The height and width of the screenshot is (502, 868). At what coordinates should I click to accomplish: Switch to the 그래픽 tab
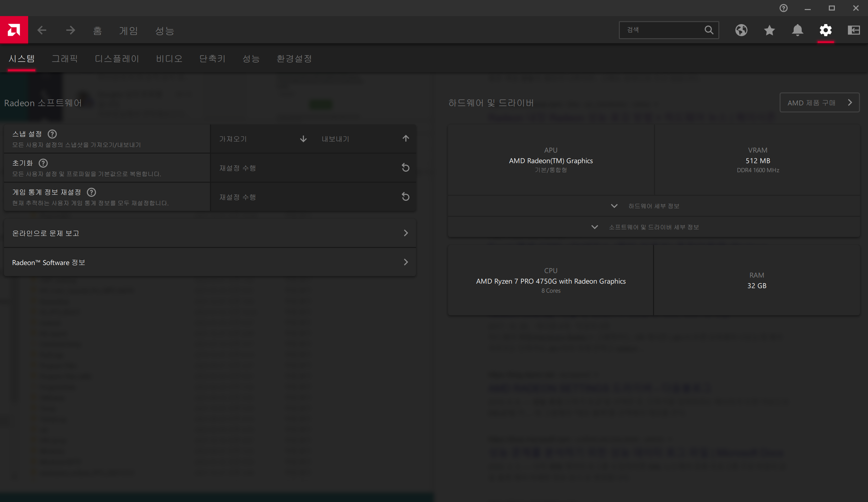(65, 59)
